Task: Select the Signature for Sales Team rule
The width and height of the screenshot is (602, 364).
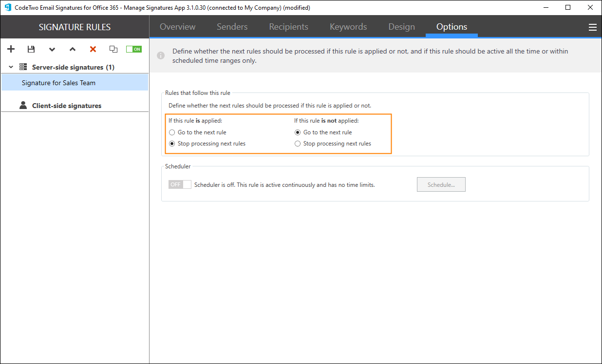Action: coord(58,83)
